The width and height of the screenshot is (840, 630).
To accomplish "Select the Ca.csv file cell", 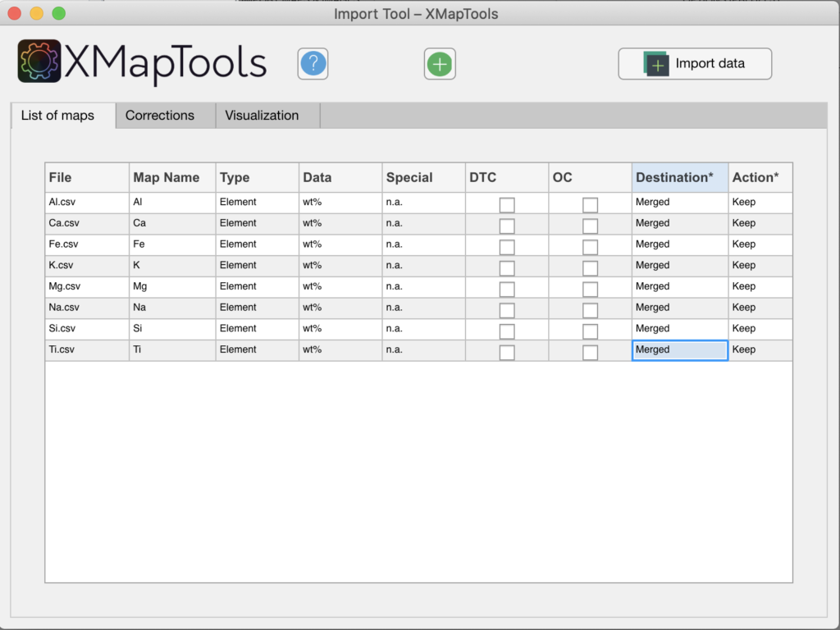I will click(87, 223).
